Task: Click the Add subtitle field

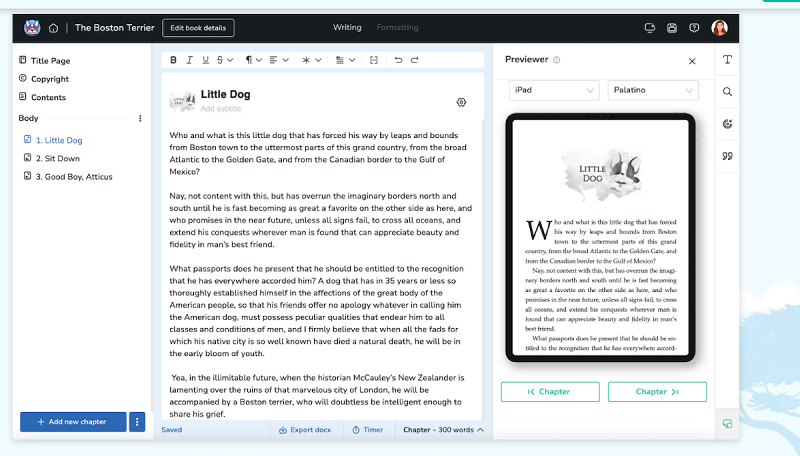Action: pyautogui.click(x=220, y=109)
